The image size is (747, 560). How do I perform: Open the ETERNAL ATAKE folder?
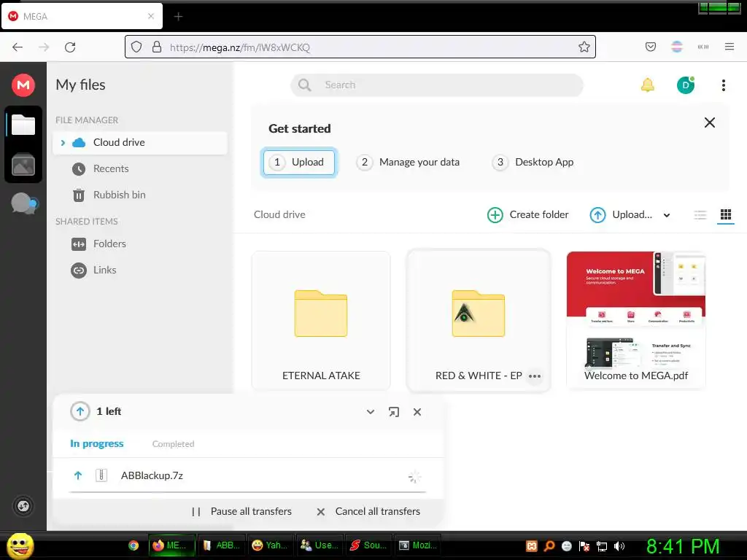321,320
